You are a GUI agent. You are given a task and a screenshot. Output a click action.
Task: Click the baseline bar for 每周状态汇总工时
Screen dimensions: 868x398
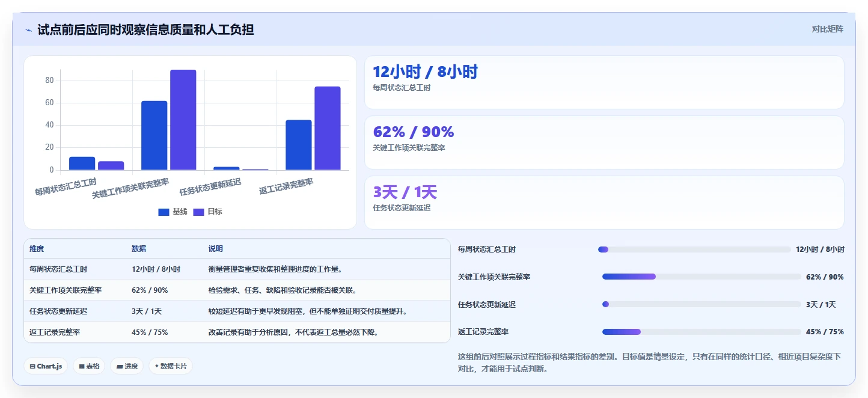82,164
